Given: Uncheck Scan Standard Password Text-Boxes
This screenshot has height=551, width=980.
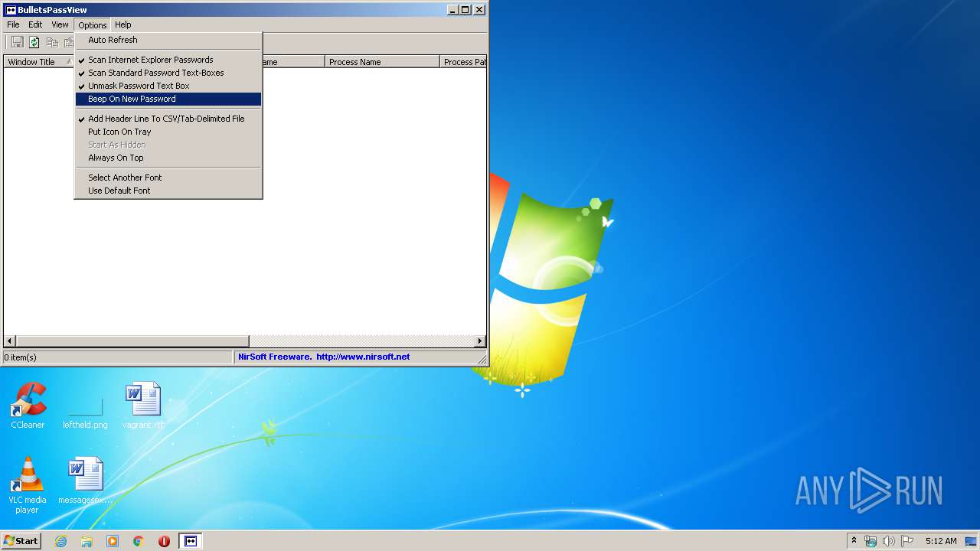Looking at the screenshot, I should [x=168, y=73].
